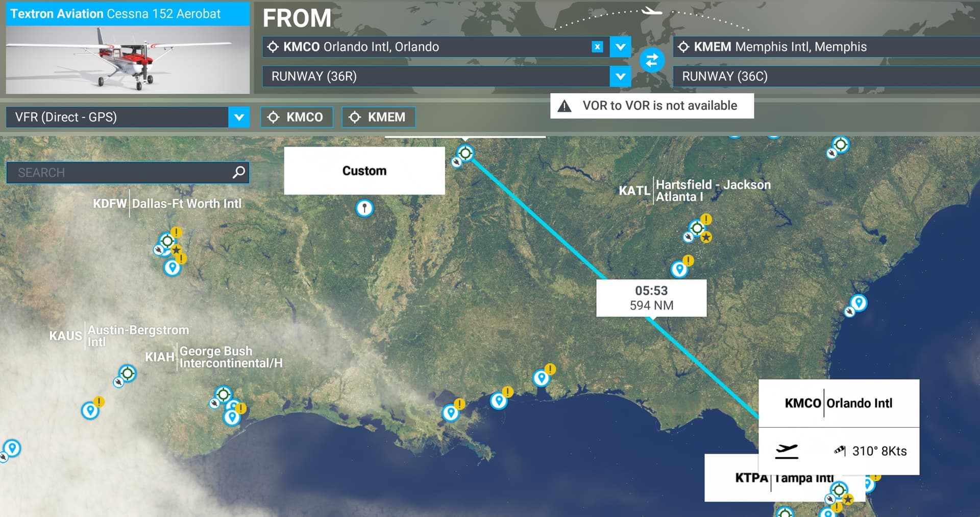Select the KMEM waypoint button

point(378,118)
